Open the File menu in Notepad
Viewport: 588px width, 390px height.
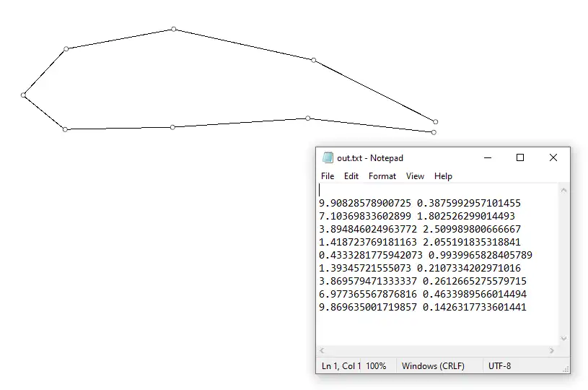point(328,176)
